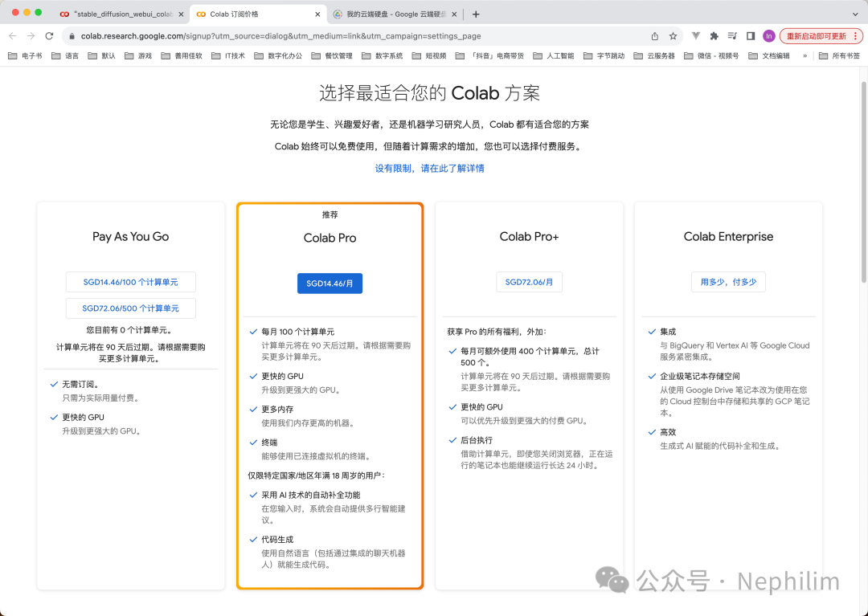Open the 人工智能 bookmark folder
The height and width of the screenshot is (616, 868).
coord(554,56)
